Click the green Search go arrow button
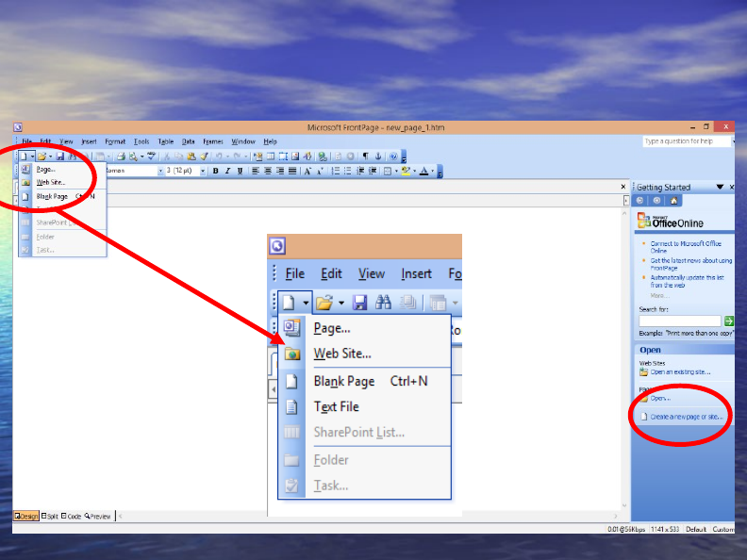 [x=728, y=321]
